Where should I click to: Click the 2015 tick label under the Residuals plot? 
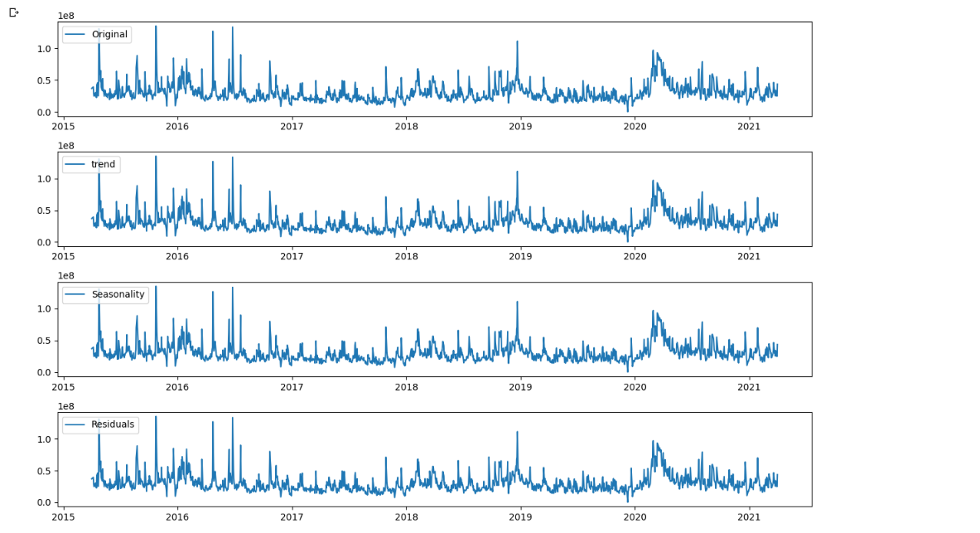pos(65,516)
